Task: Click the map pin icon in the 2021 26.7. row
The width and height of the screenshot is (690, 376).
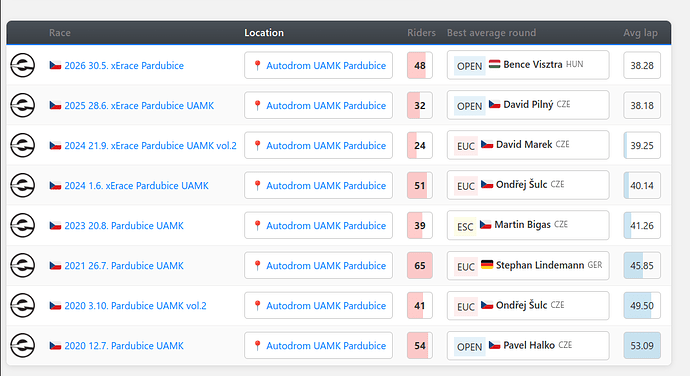Action: coord(257,265)
